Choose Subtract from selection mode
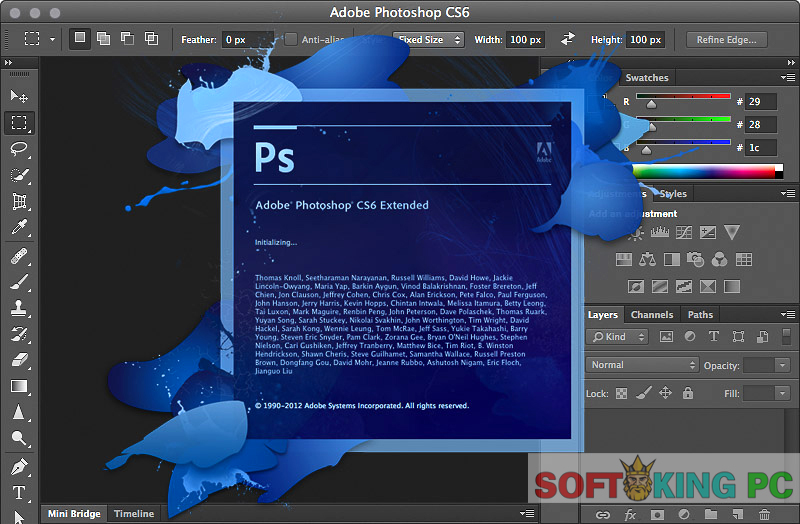 tap(128, 38)
